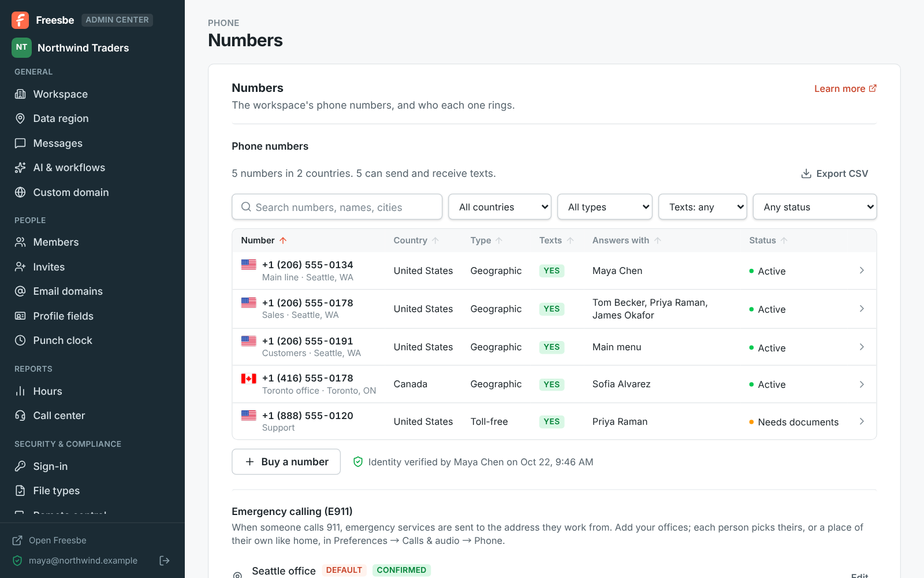Image resolution: width=924 pixels, height=578 pixels.
Task: Click the sign-out arrow icon
Action: point(165,561)
